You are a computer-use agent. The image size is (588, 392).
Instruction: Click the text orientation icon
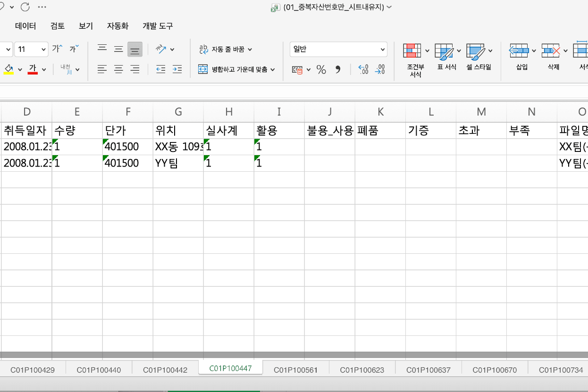(161, 49)
